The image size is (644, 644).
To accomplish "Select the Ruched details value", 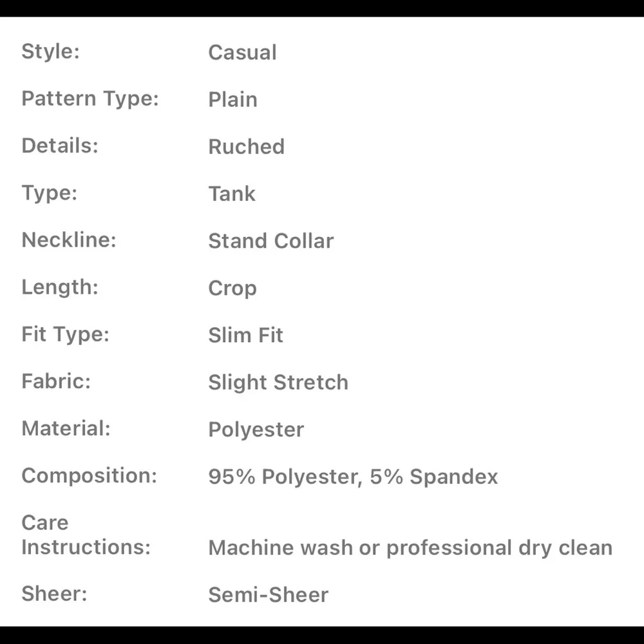I will (247, 147).
